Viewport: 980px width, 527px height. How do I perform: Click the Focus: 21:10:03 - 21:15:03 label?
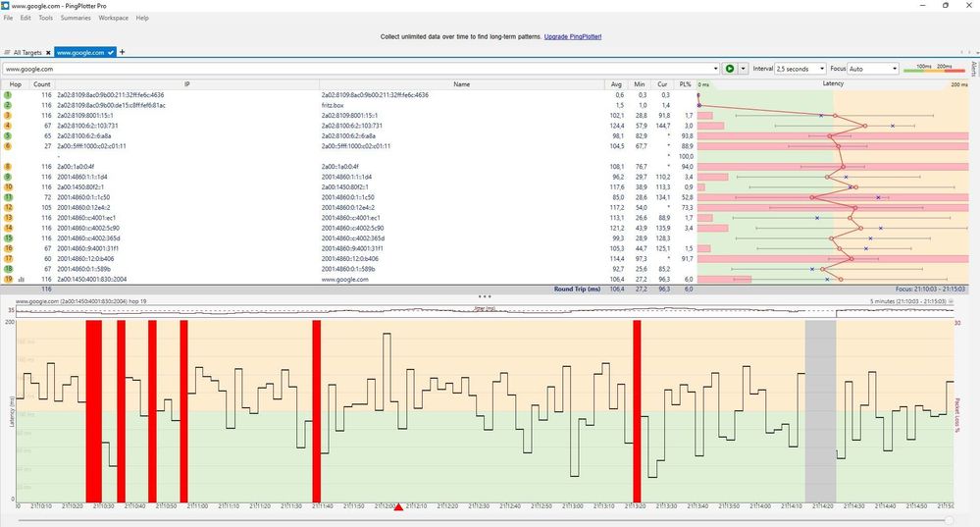(x=930, y=290)
